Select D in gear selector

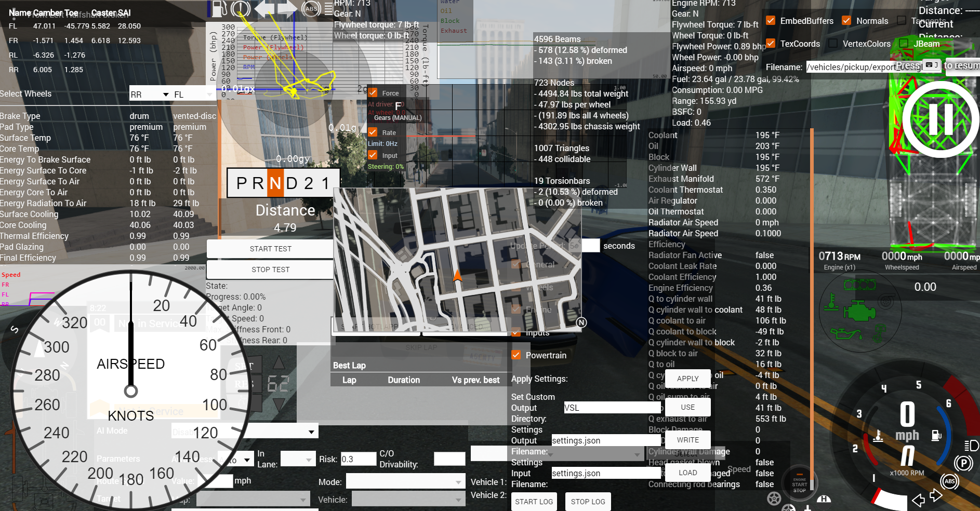click(x=292, y=183)
